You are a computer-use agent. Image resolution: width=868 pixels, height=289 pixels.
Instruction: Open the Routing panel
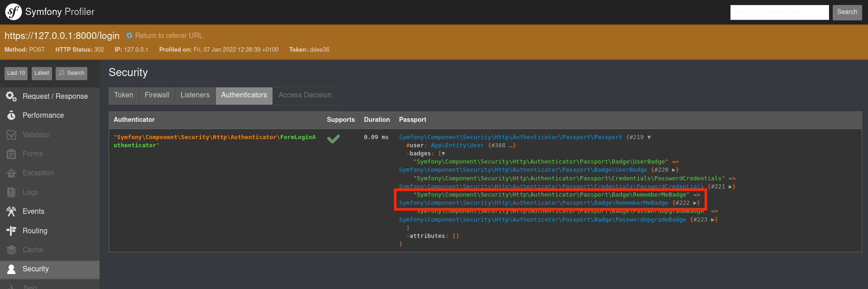(x=50, y=231)
